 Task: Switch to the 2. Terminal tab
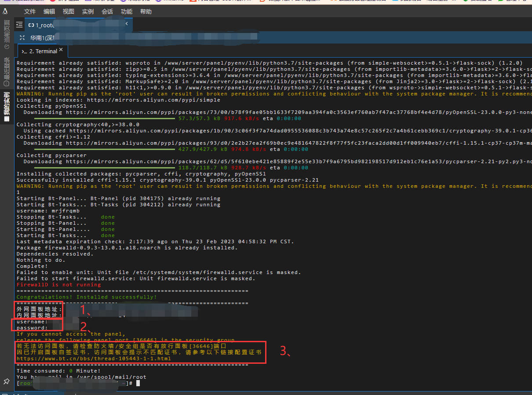43,51
